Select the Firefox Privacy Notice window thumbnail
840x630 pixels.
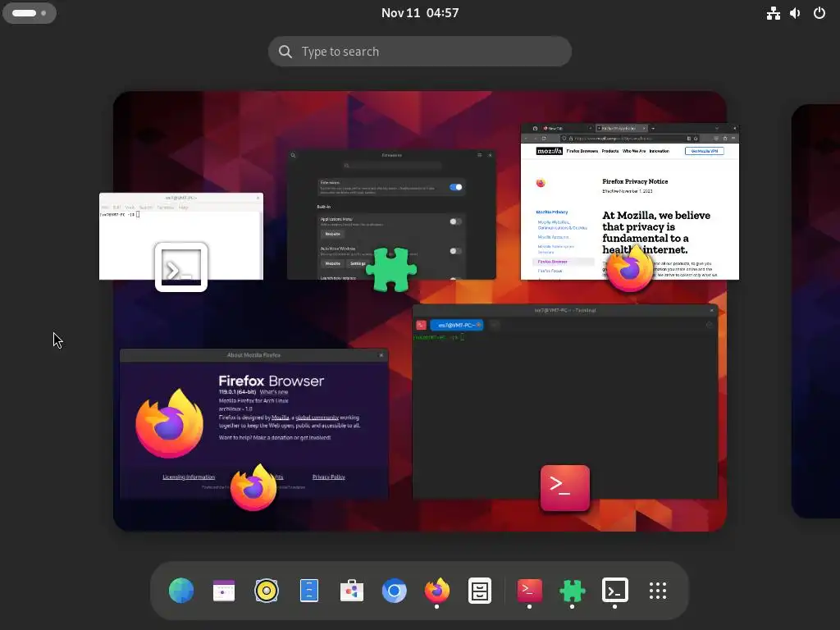tap(630, 202)
